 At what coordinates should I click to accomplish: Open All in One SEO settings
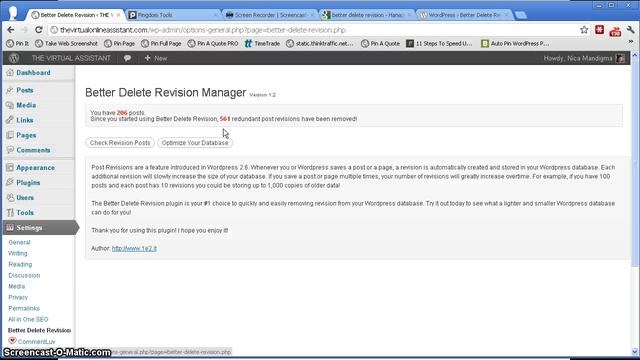28,320
